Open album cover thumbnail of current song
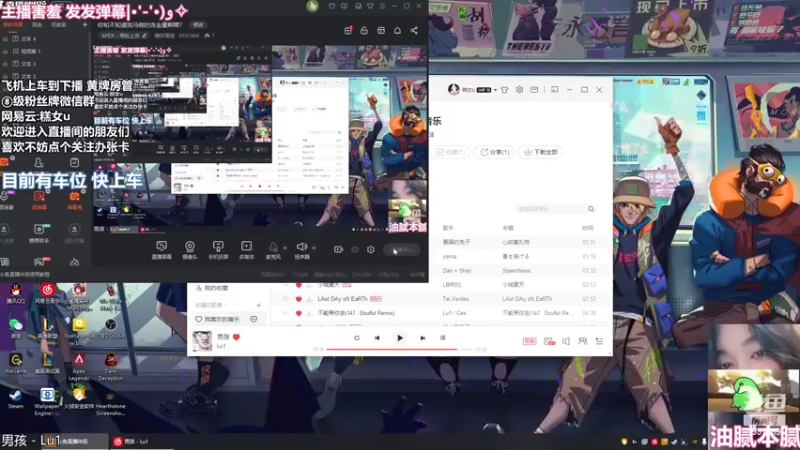The width and height of the screenshot is (800, 450). [202, 341]
